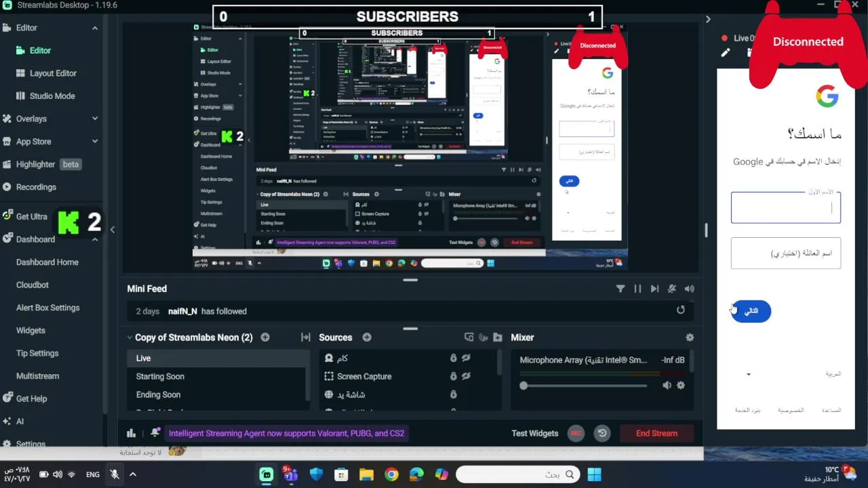Screen dimensions: 868x488
Task: Toggle lock on Screen Capture source
Action: (454, 376)
